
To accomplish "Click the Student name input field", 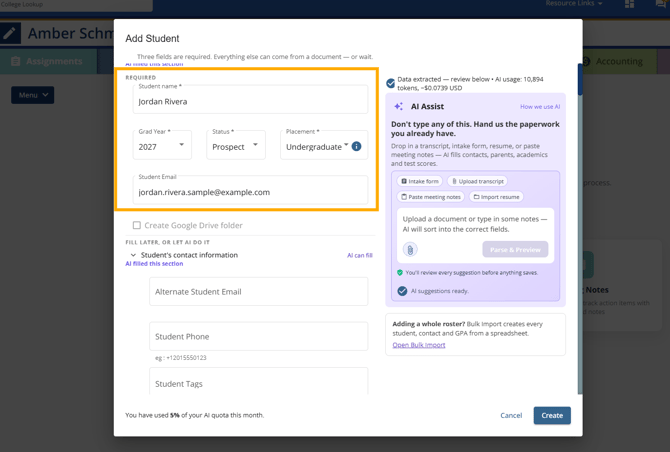I will tap(250, 100).
